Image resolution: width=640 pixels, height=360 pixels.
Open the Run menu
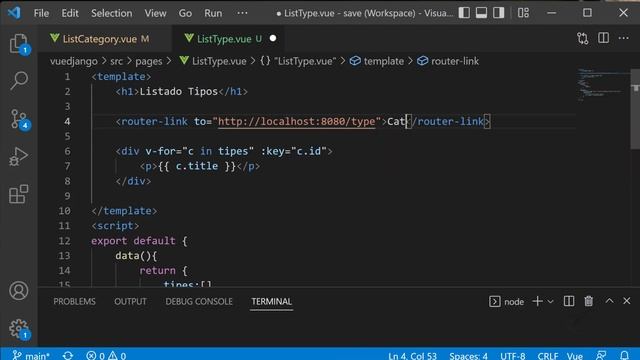click(213, 13)
